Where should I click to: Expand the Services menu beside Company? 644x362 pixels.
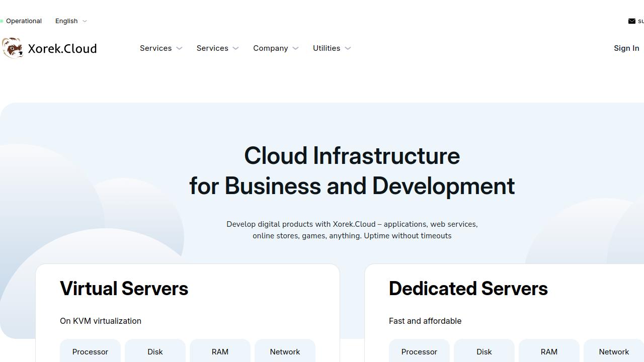tap(217, 48)
